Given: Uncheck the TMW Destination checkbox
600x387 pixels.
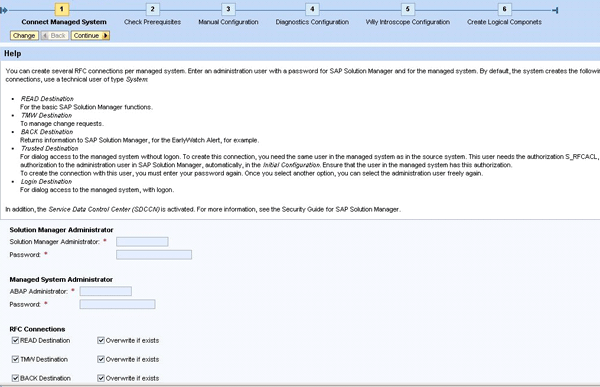Looking at the screenshot, I should pyautogui.click(x=15, y=359).
